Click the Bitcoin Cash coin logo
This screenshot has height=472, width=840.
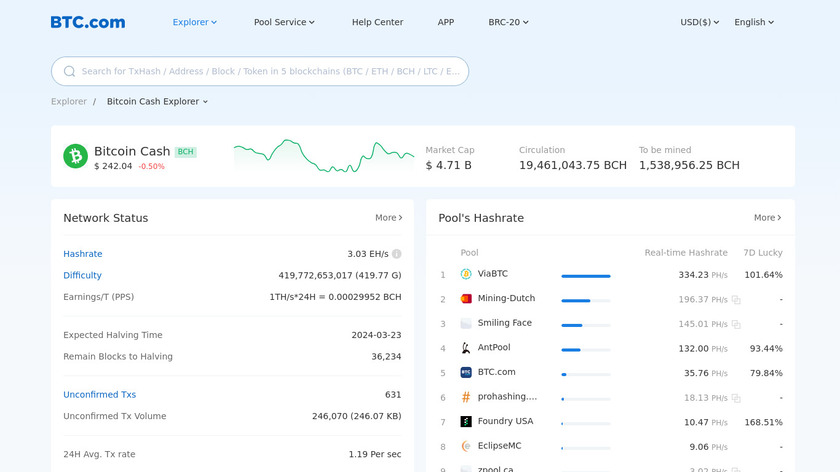click(76, 156)
